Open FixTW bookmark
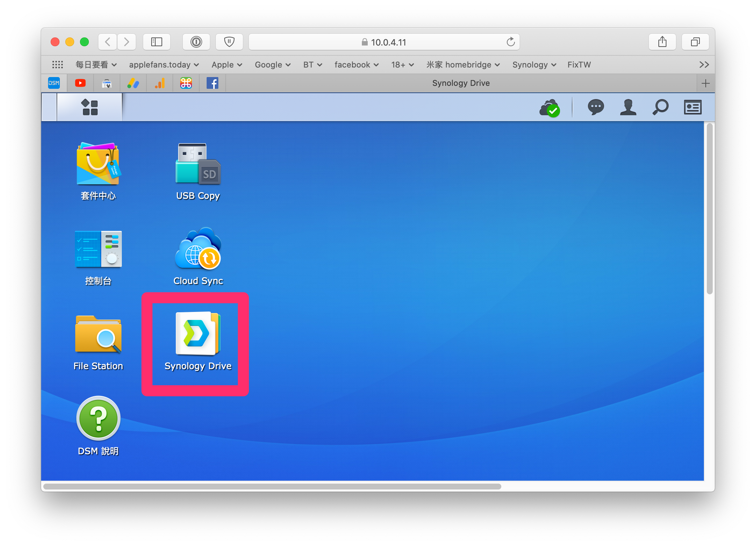The image size is (756, 546). pos(579,65)
